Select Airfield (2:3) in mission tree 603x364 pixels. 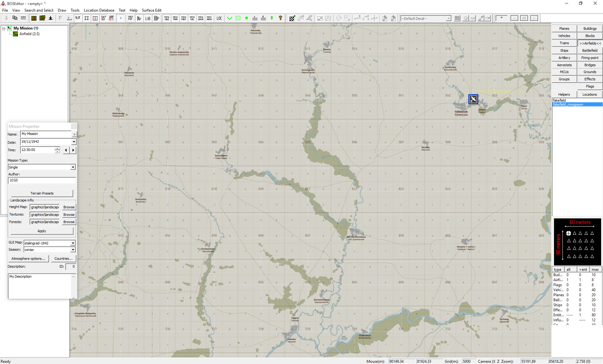29,34
